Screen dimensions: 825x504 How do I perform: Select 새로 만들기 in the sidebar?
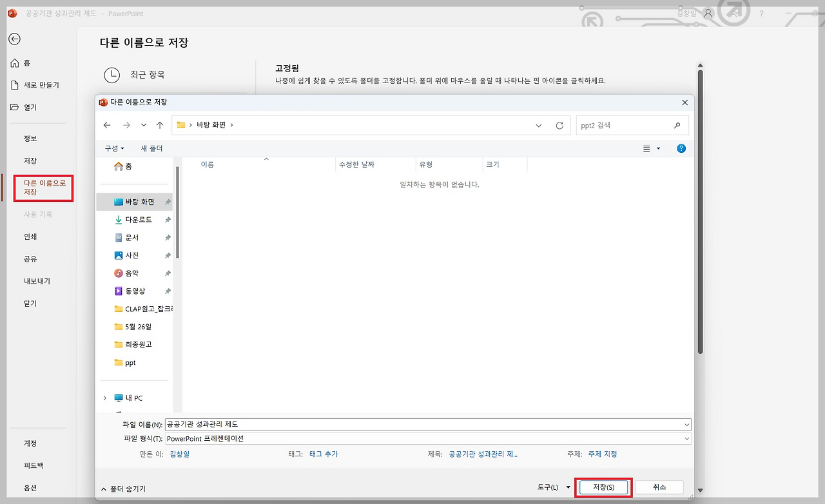click(x=35, y=85)
